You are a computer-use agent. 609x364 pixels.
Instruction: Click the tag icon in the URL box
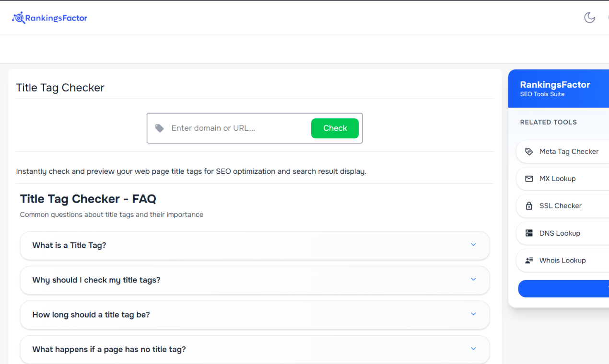tap(160, 128)
